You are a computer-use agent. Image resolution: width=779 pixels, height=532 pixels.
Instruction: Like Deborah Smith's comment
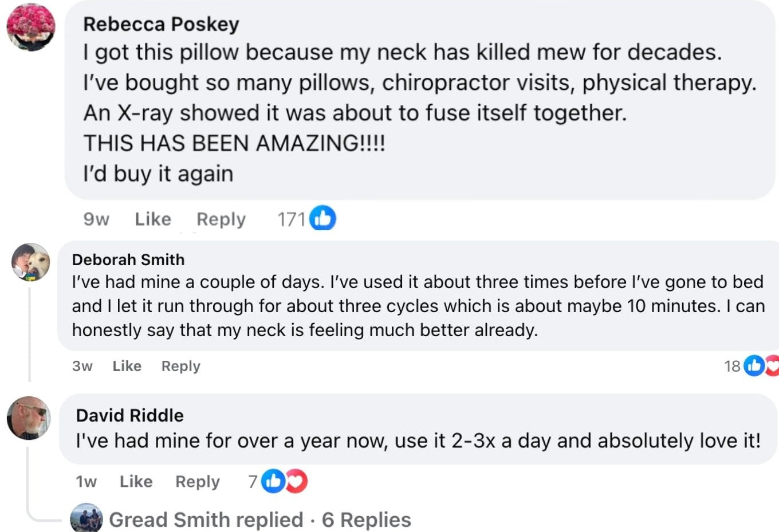[127, 366]
